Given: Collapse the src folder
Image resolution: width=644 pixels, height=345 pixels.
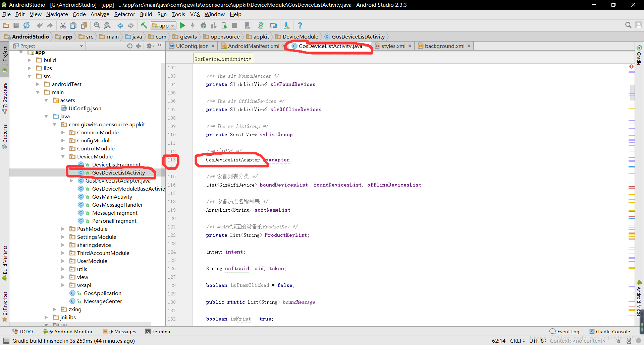Looking at the screenshot, I should pos(30,76).
